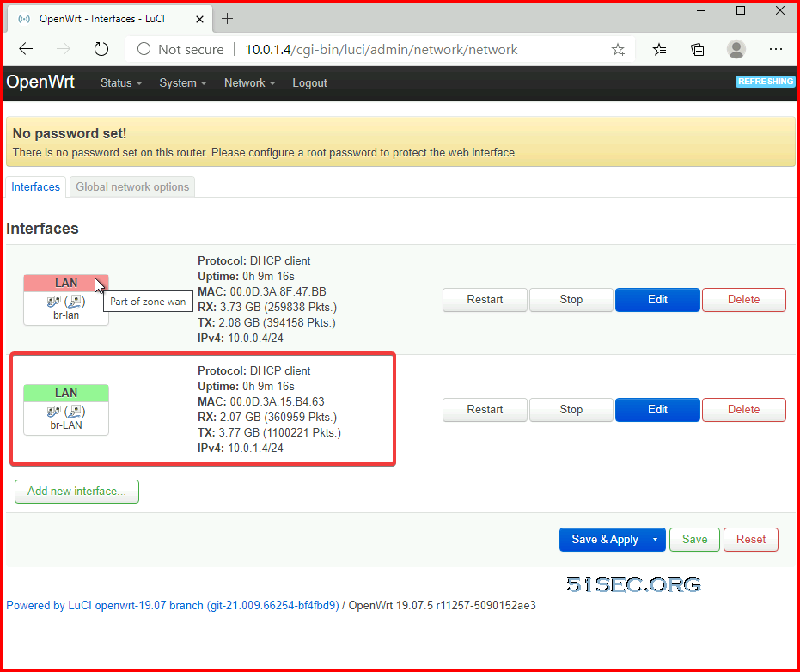Viewport: 800px width, 672px height.
Task: Log out via the Logout menu item
Action: tap(309, 82)
